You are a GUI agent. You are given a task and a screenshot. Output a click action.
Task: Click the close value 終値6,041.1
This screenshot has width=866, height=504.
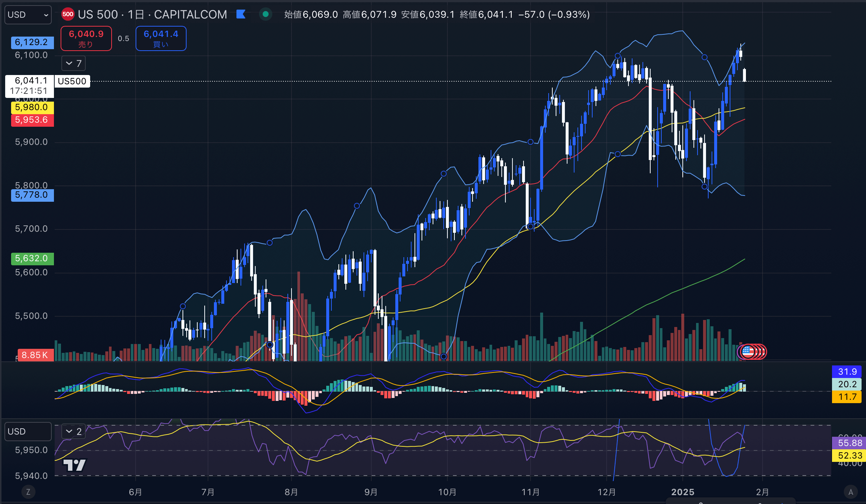pos(487,14)
